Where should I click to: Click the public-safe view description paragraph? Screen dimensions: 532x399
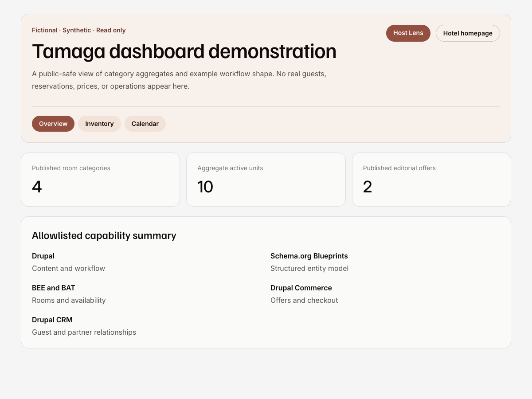pos(179,80)
